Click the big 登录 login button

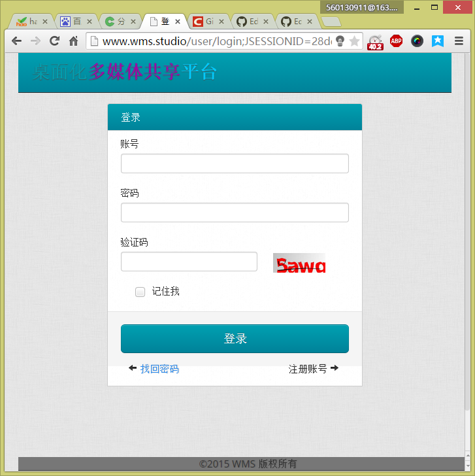(x=235, y=339)
